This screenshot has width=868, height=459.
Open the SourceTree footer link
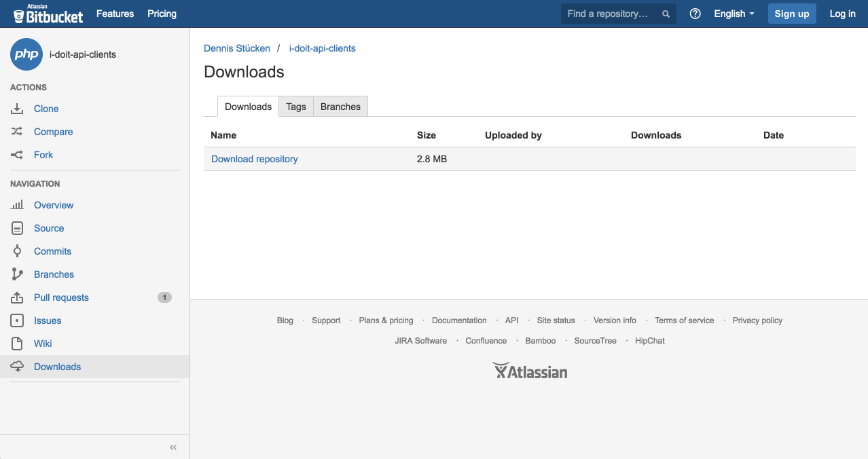click(x=596, y=341)
